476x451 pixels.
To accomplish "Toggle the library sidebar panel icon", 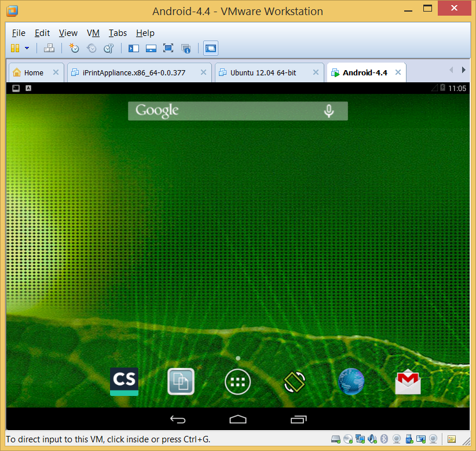I will tap(134, 48).
